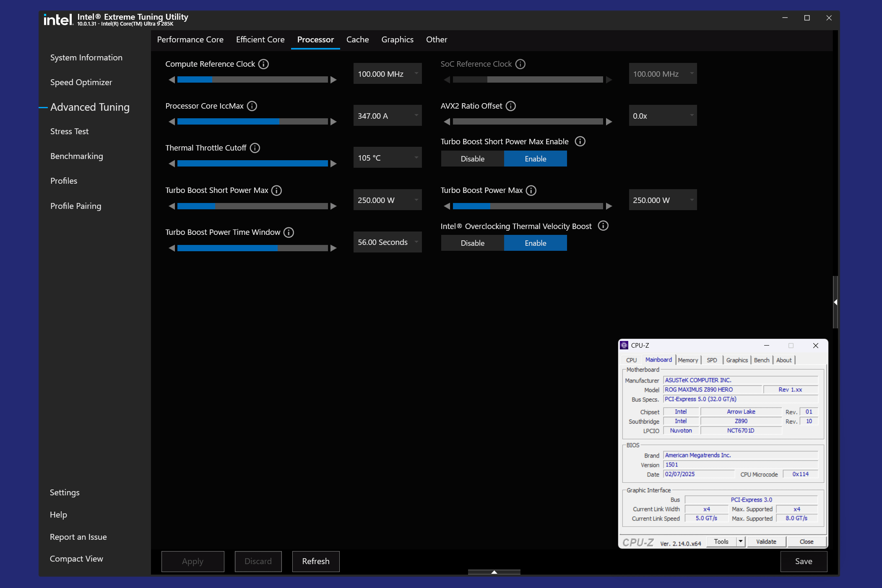The height and width of the screenshot is (588, 882).
Task: Open the 347.00 A IccMax dropdown
Action: [x=416, y=115]
